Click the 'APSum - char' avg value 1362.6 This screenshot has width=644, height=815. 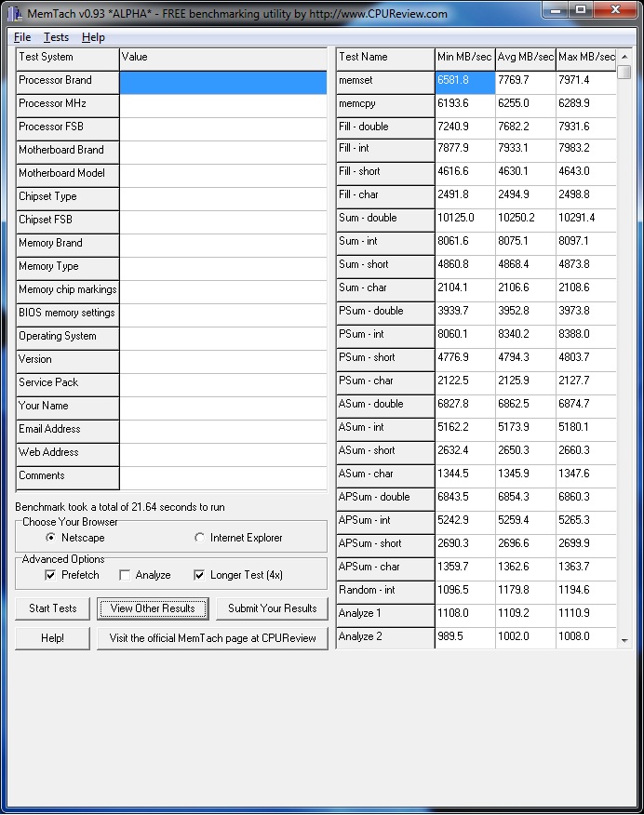[526, 569]
